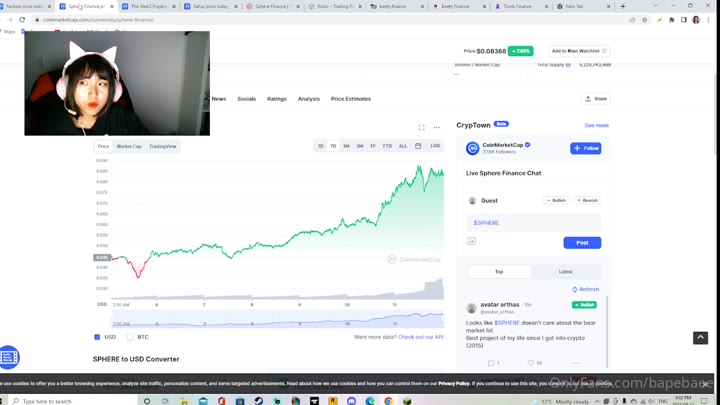This screenshot has height=405, width=720.
Task: Open the browser extensions puzzle icon
Action: tap(671, 20)
